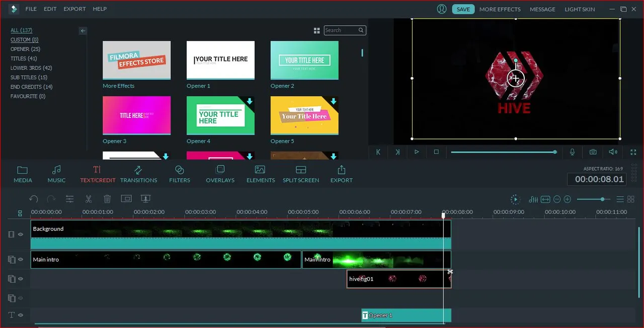The image size is (644, 328).
Task: Click zoom to fit timeline icon
Action: coord(545,200)
